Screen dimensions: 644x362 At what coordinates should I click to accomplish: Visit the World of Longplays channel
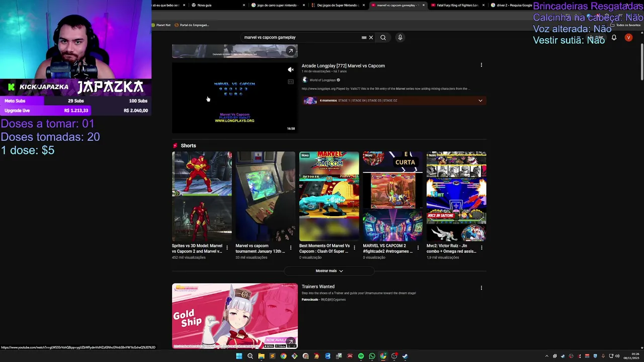pos(323,80)
